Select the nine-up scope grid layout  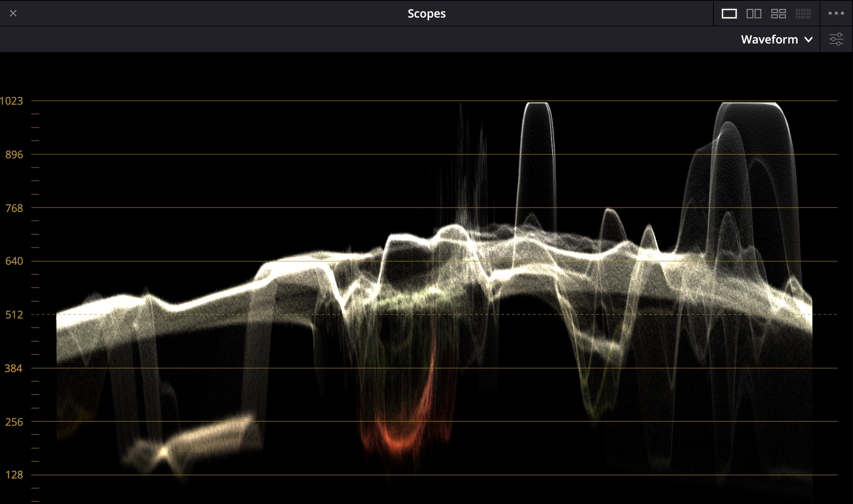coord(803,14)
